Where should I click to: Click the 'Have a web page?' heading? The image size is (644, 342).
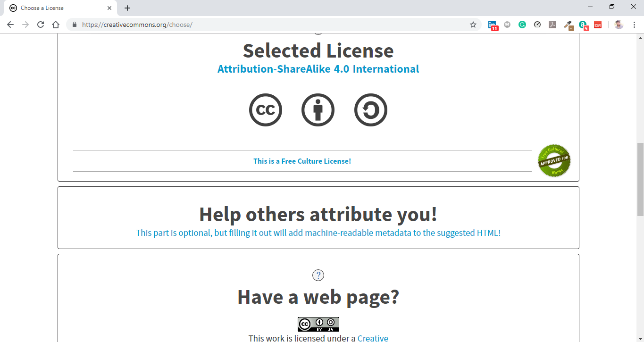tap(318, 297)
